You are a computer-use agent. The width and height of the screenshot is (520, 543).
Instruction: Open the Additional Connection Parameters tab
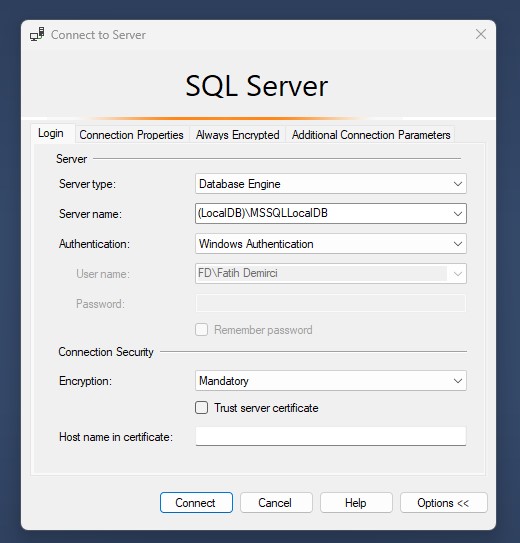(371, 134)
